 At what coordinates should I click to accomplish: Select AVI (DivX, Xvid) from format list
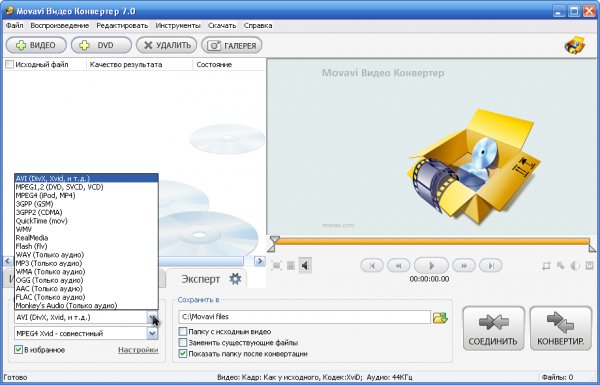(86, 178)
